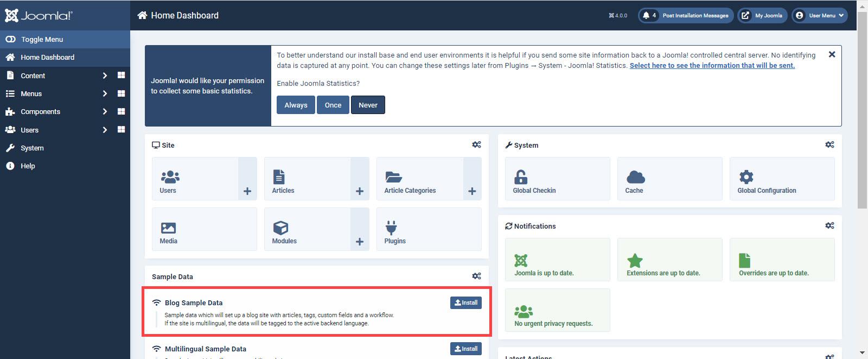Image resolution: width=868 pixels, height=359 pixels.
Task: Click the scrollbar down arrow
Action: tap(862, 354)
